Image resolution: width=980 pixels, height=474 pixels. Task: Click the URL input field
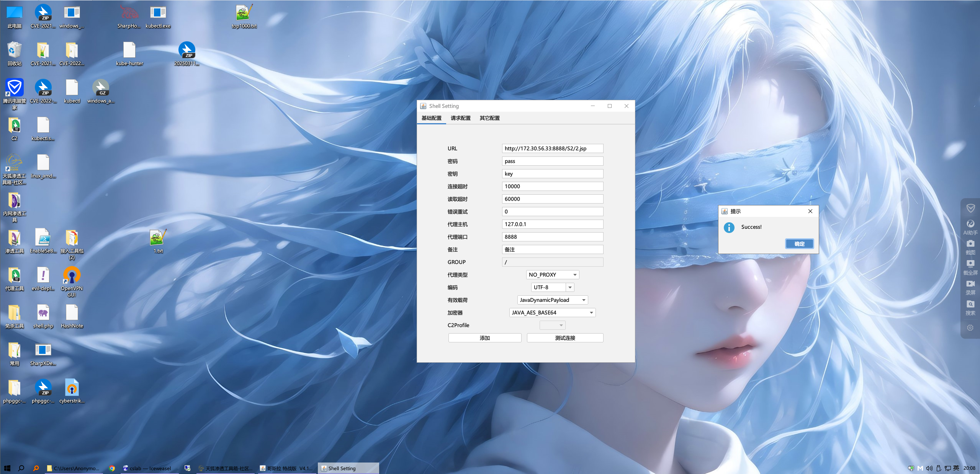click(x=552, y=148)
